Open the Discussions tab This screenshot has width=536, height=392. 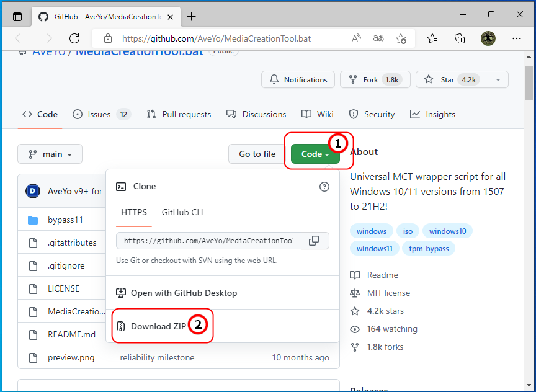point(256,114)
